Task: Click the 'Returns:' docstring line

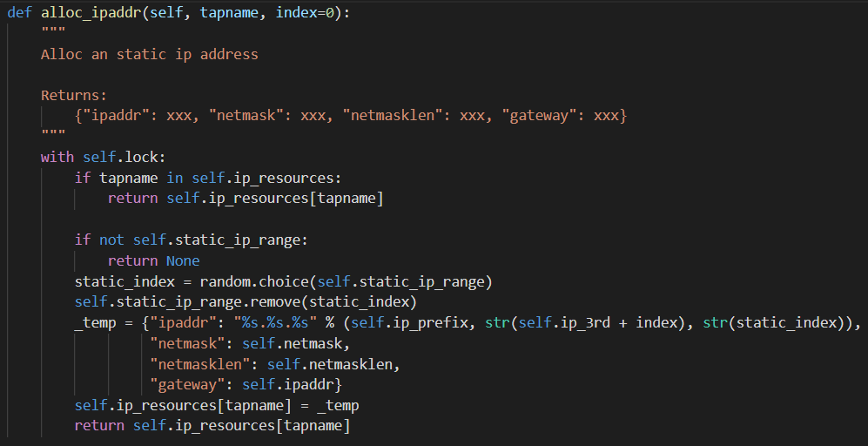Action: [74, 95]
